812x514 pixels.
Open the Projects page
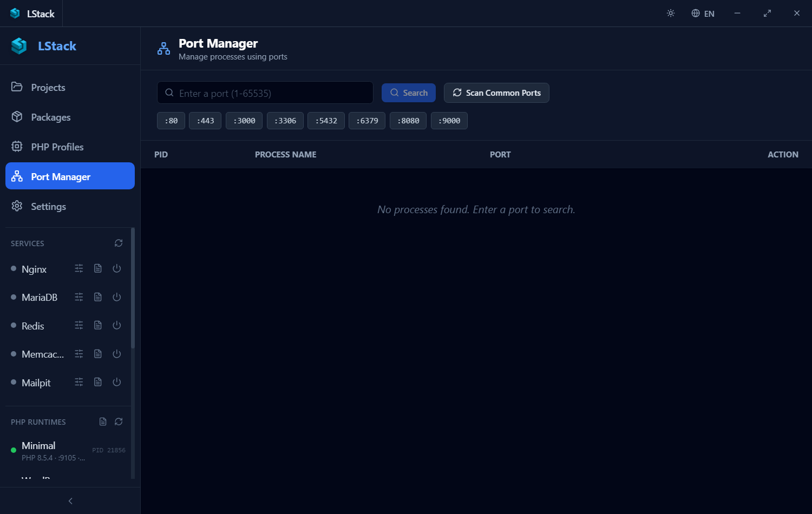[x=70, y=87]
